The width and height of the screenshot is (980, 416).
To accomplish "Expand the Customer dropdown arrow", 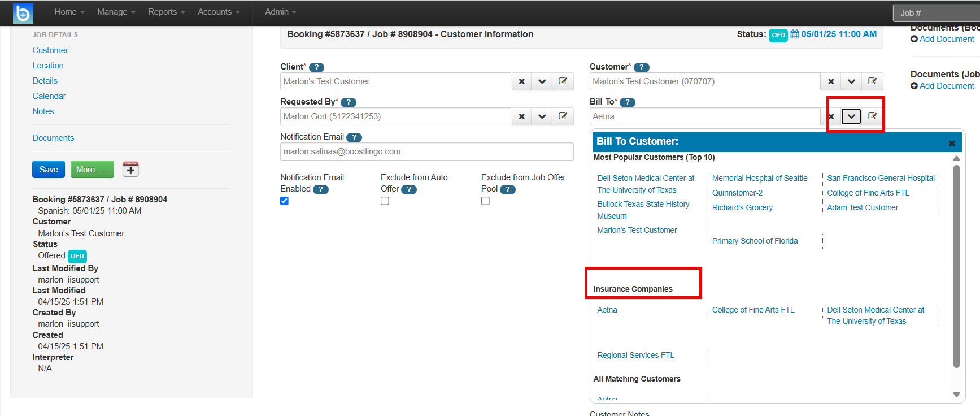I will coord(851,81).
